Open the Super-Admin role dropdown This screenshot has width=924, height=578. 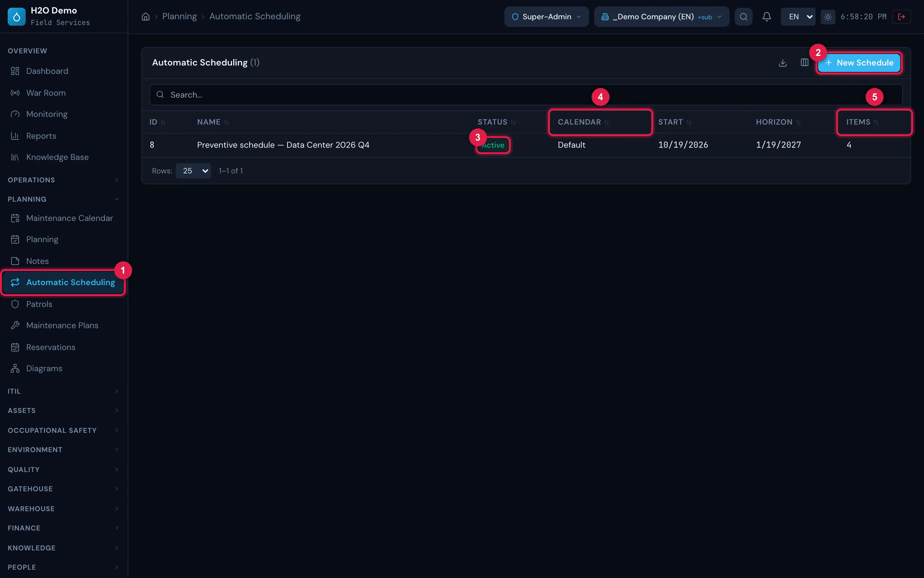546,17
